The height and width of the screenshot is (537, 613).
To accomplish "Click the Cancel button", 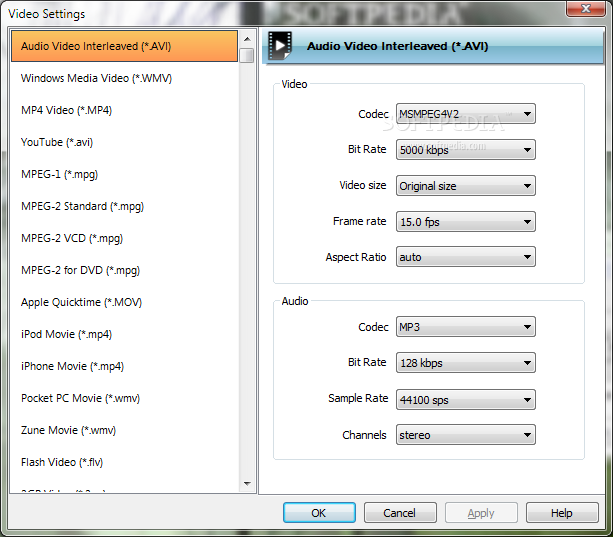I will tap(400, 513).
